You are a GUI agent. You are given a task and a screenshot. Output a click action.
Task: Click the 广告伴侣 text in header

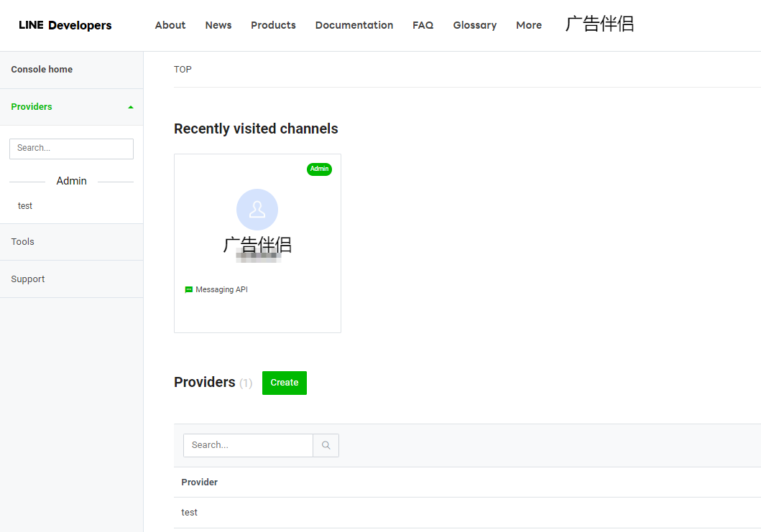click(600, 24)
